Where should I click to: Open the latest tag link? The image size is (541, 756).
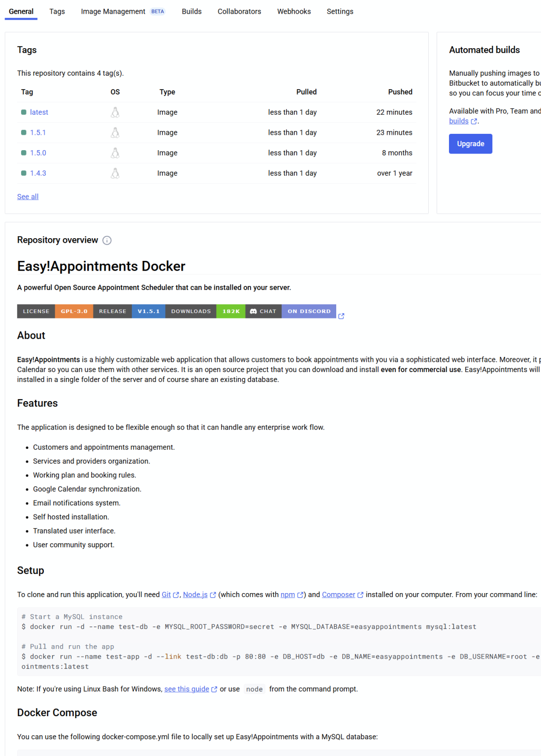pyautogui.click(x=39, y=112)
